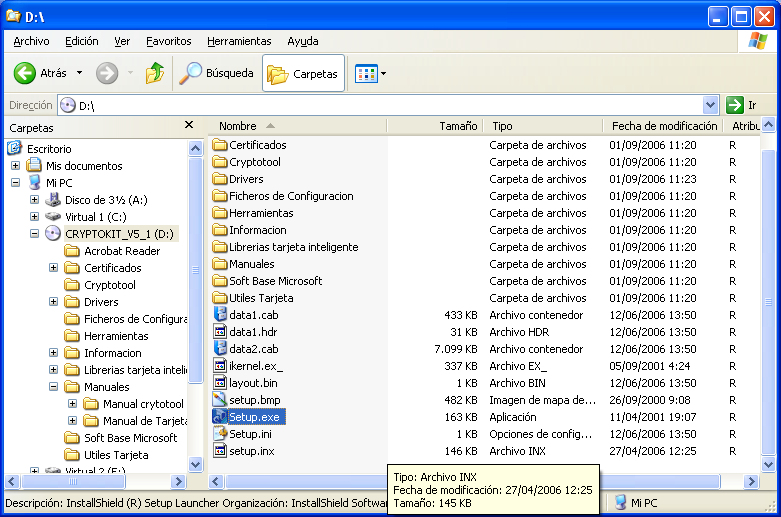Sort by the Tamaño column header
781x517 pixels.
(458, 126)
